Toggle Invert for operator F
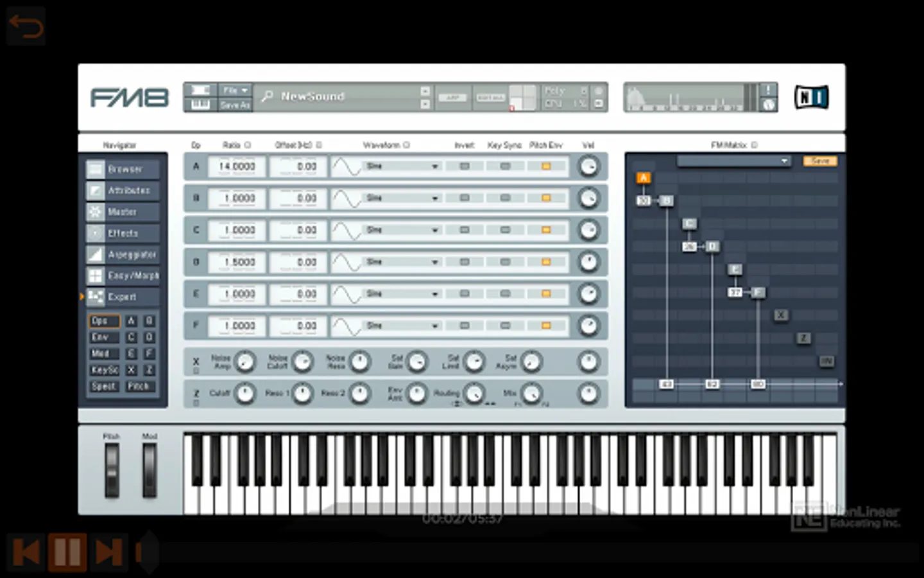The width and height of the screenshot is (924, 578). pos(465,326)
